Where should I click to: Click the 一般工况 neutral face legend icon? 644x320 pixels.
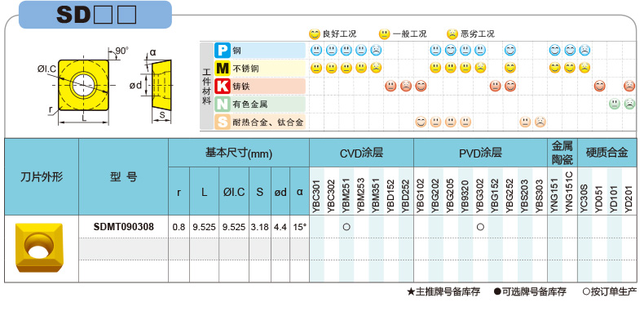pyautogui.click(x=385, y=33)
